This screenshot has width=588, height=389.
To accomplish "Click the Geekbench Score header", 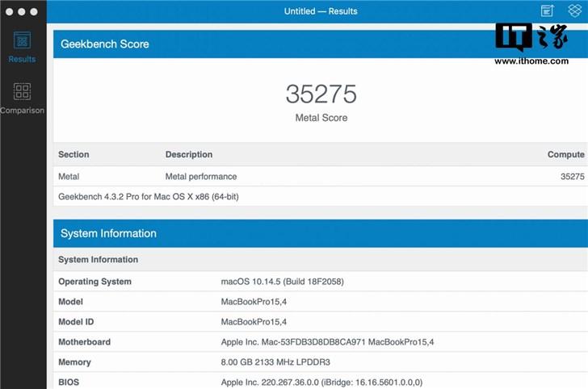I will tap(321, 44).
